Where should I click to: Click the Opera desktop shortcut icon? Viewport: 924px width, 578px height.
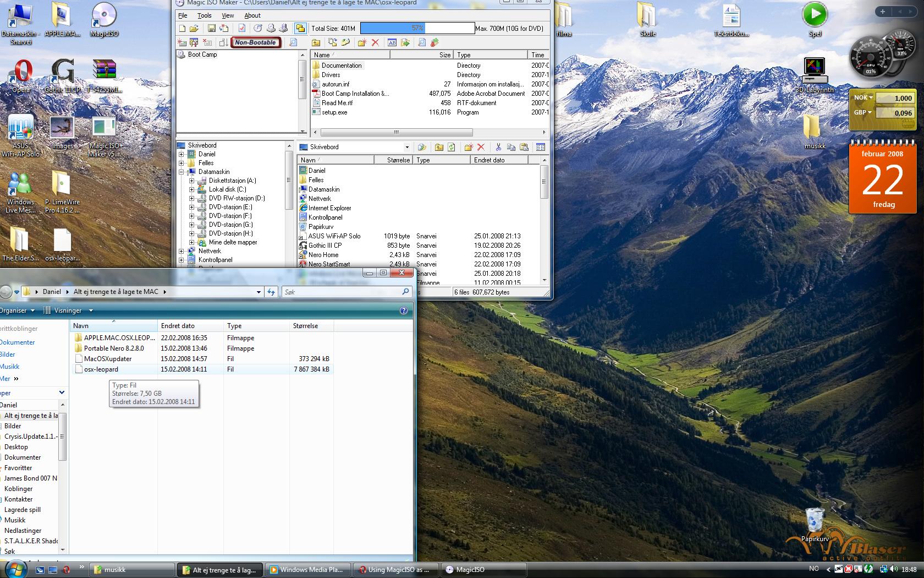click(21, 77)
